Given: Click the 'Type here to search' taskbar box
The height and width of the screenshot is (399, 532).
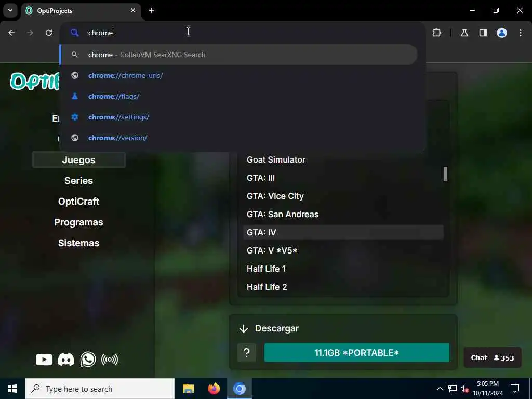Looking at the screenshot, I should 100,389.
